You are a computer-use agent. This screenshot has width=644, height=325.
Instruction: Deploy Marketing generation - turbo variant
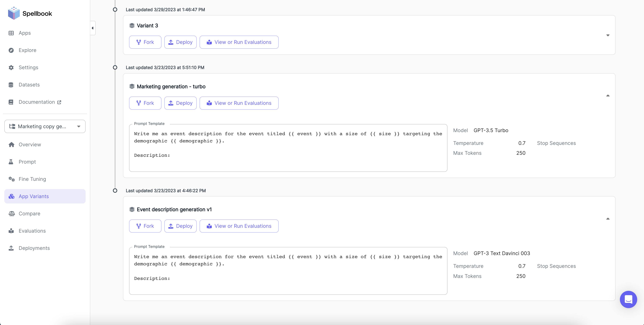point(180,103)
